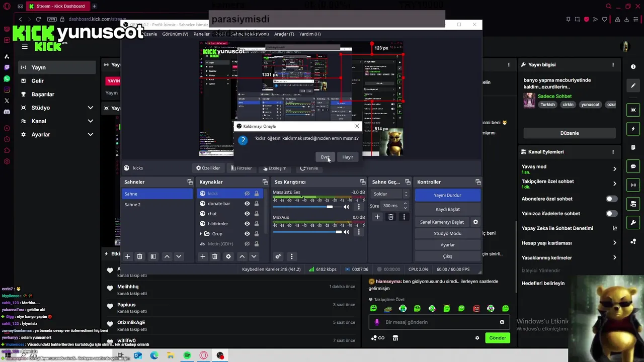Open advanced audio properties gears icon
The image size is (644, 362).
pyautogui.click(x=278, y=256)
